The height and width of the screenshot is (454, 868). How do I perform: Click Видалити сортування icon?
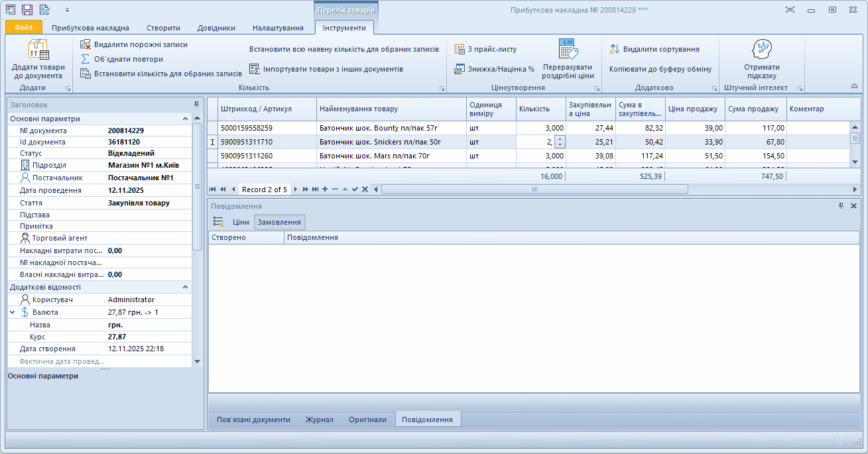[614, 49]
